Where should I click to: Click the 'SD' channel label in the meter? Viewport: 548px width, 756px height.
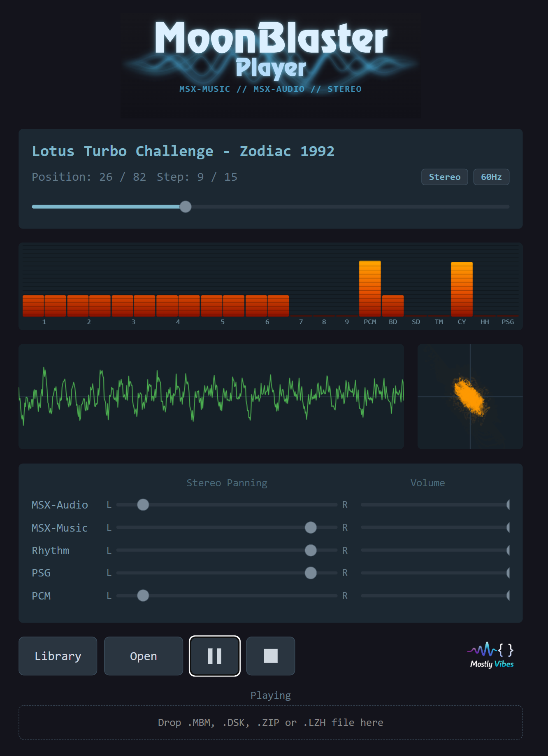tap(416, 322)
